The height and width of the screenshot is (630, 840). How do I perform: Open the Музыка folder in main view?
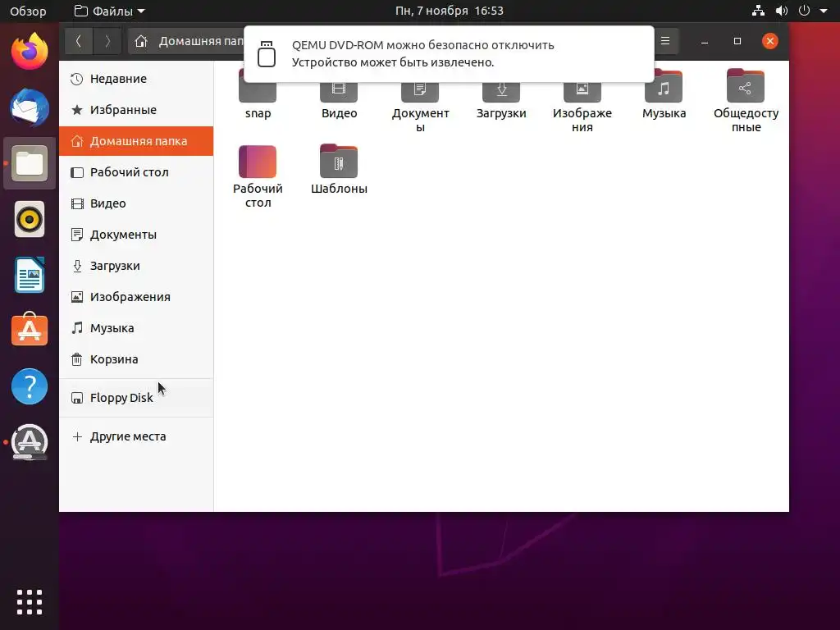click(664, 94)
